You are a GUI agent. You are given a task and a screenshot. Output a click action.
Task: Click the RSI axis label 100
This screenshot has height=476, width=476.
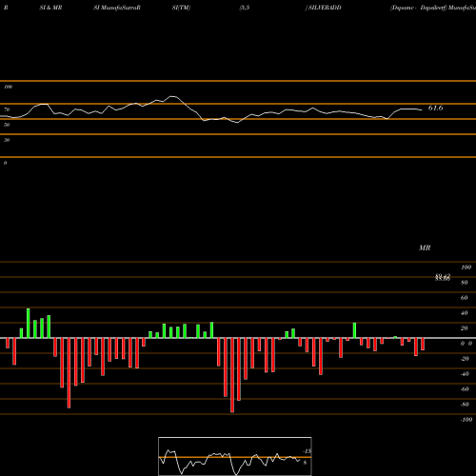tap(9, 87)
